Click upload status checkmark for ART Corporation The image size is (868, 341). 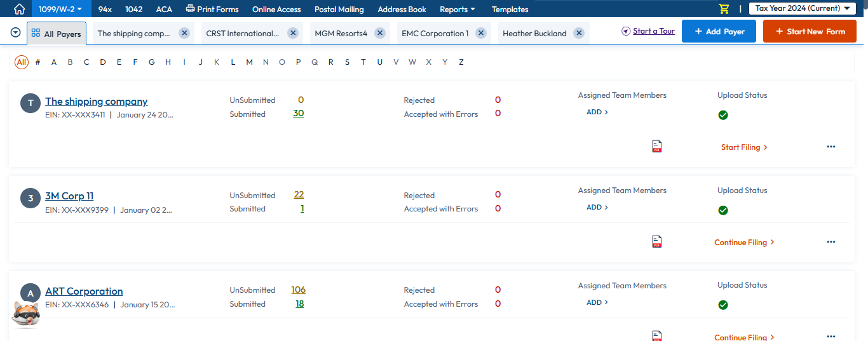(723, 305)
